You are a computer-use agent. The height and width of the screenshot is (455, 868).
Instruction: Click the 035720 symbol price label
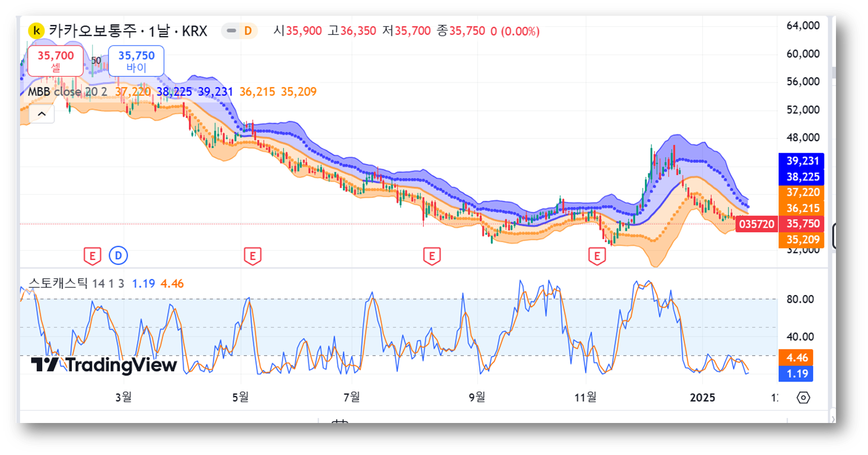(756, 224)
